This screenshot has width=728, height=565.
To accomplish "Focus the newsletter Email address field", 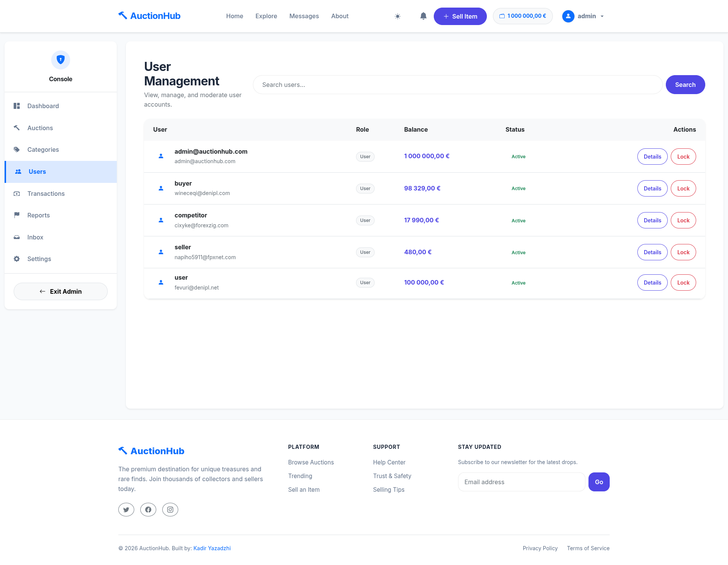I will tap(522, 482).
